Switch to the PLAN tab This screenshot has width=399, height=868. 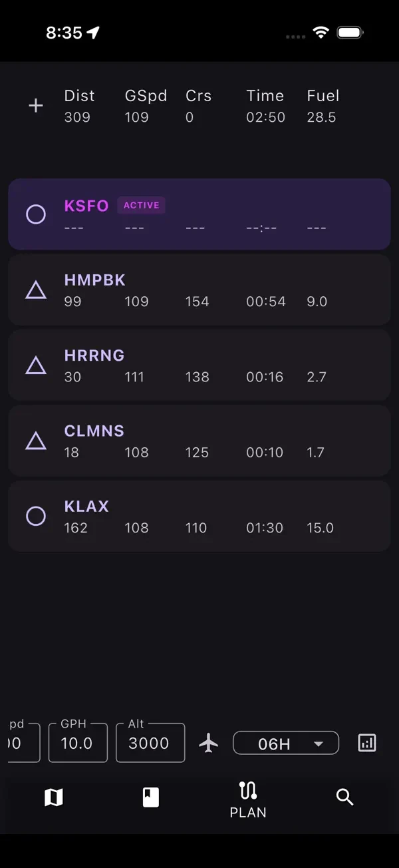[x=248, y=799]
